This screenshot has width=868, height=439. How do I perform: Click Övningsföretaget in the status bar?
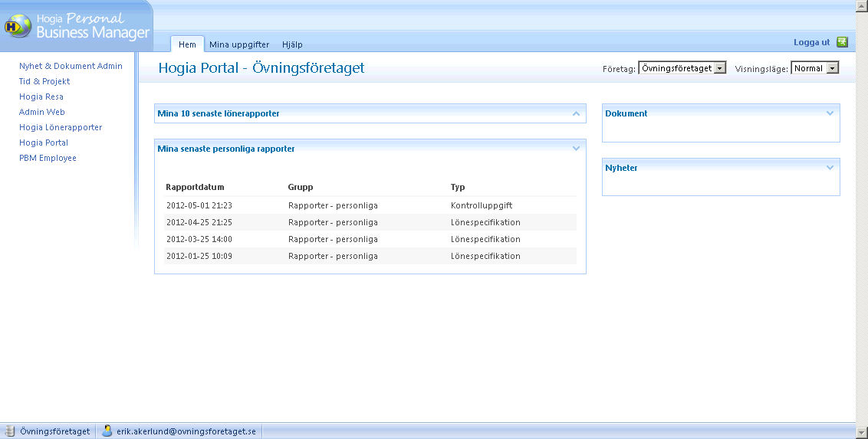pyautogui.click(x=54, y=431)
